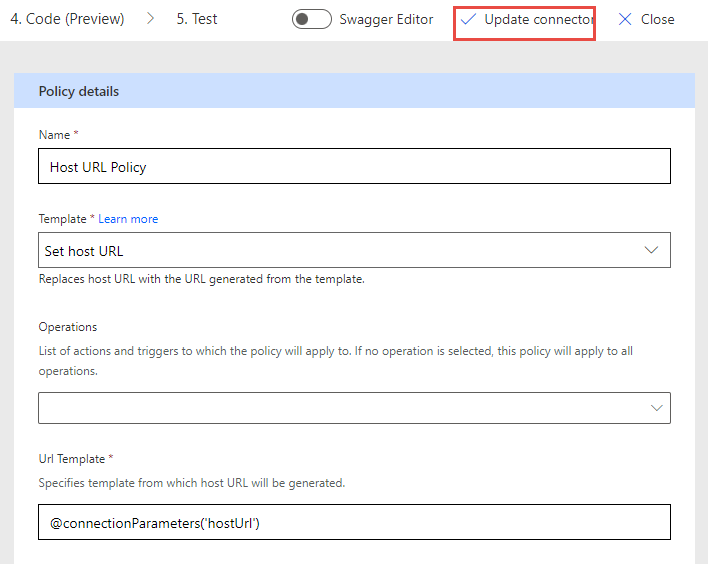Open the Learn more link beside Template
The height and width of the screenshot is (564, 708).
(128, 219)
